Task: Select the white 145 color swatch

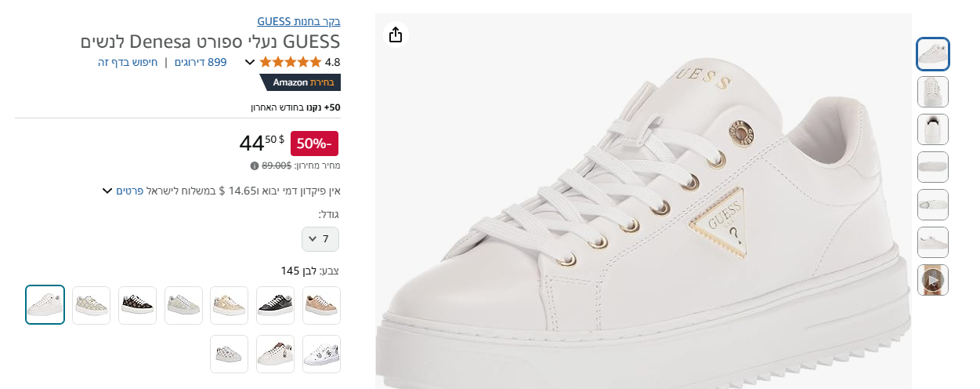Action: coord(45,305)
